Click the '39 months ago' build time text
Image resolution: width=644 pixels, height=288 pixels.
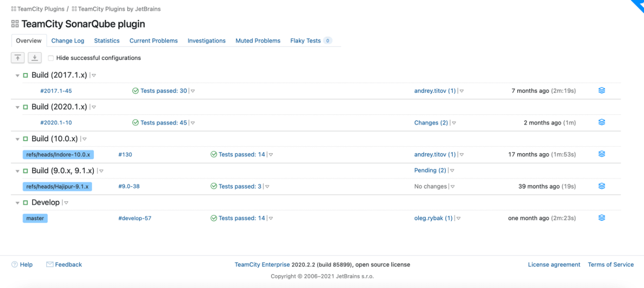[539, 186]
